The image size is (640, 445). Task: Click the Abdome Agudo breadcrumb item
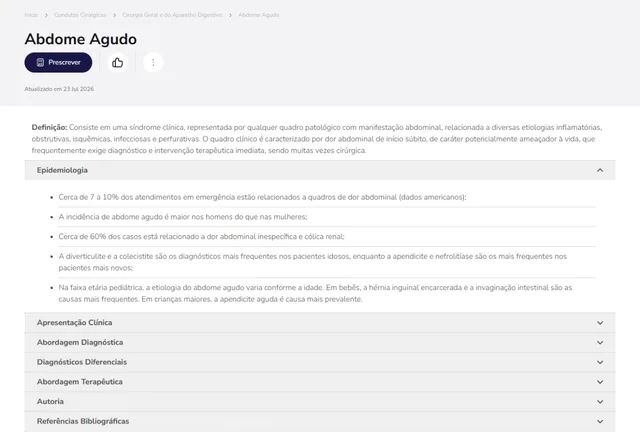pyautogui.click(x=259, y=15)
